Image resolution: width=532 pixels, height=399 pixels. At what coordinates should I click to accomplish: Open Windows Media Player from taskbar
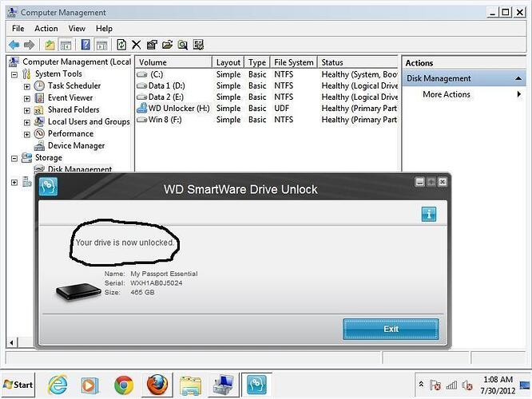pos(89,385)
